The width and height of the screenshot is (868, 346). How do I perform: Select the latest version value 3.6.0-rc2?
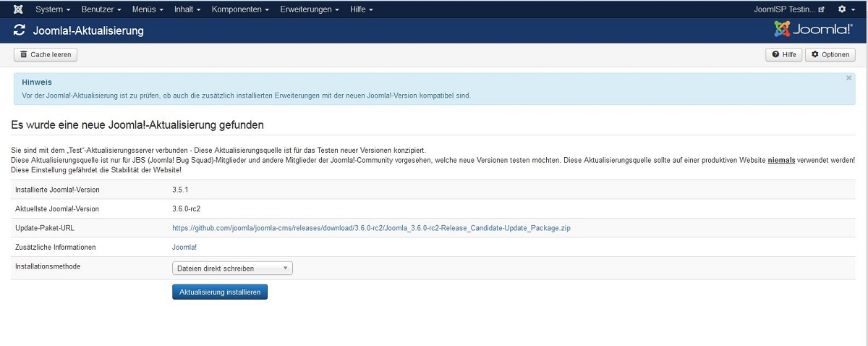click(186, 208)
